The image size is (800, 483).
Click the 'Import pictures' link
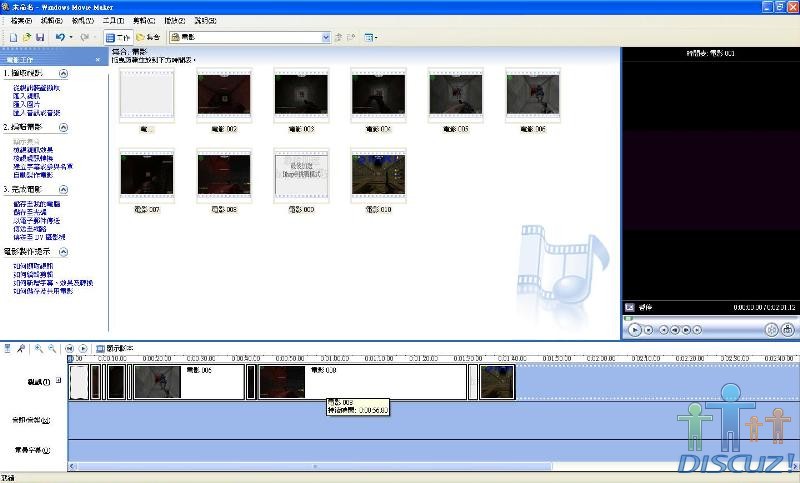pos(27,104)
